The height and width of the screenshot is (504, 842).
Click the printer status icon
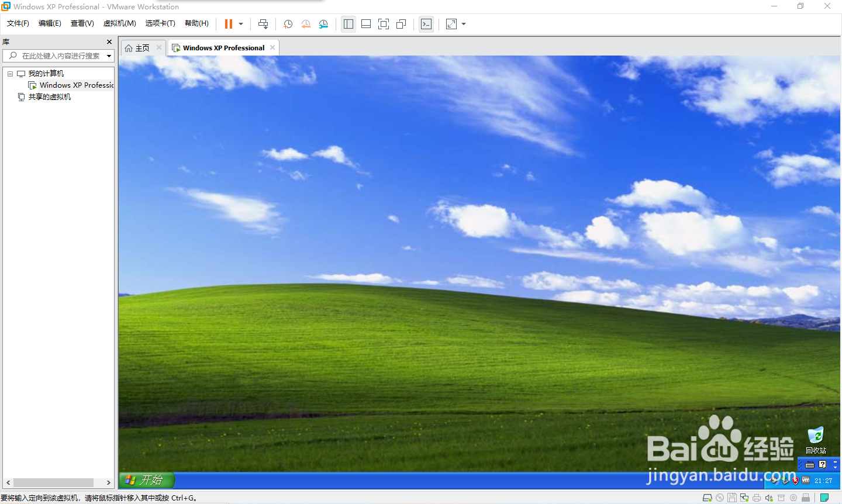click(757, 498)
